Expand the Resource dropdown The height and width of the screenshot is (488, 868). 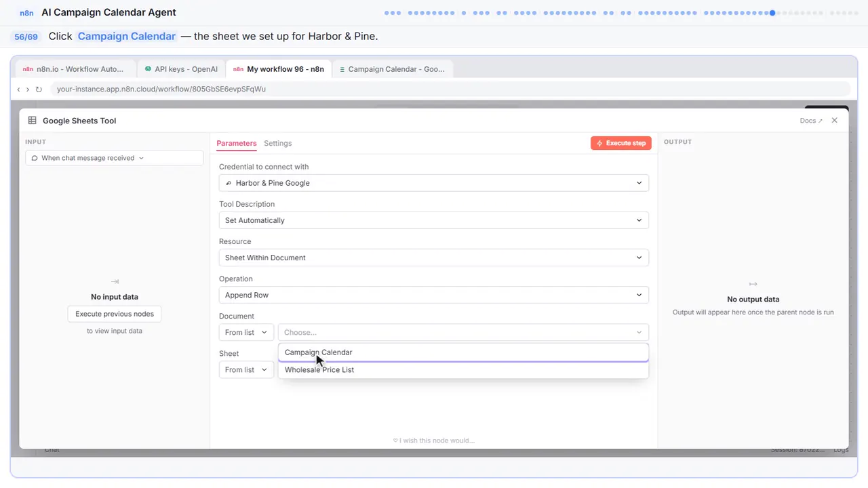434,258
